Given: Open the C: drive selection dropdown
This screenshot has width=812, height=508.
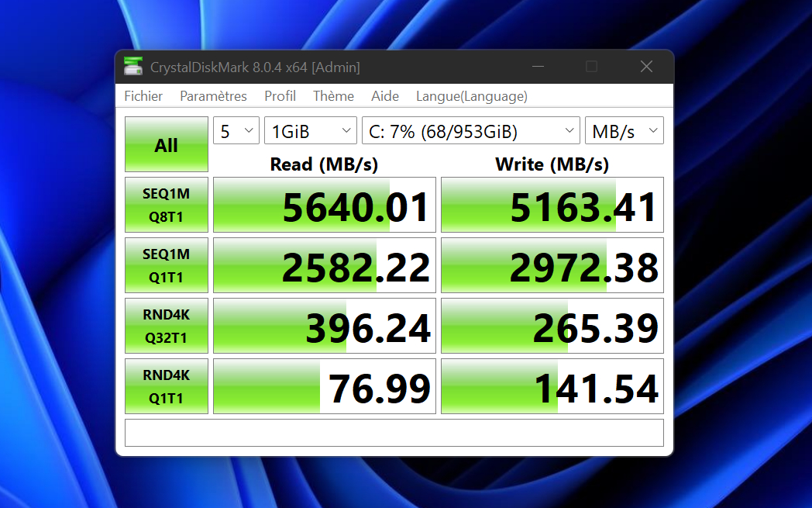Looking at the screenshot, I should 470,131.
